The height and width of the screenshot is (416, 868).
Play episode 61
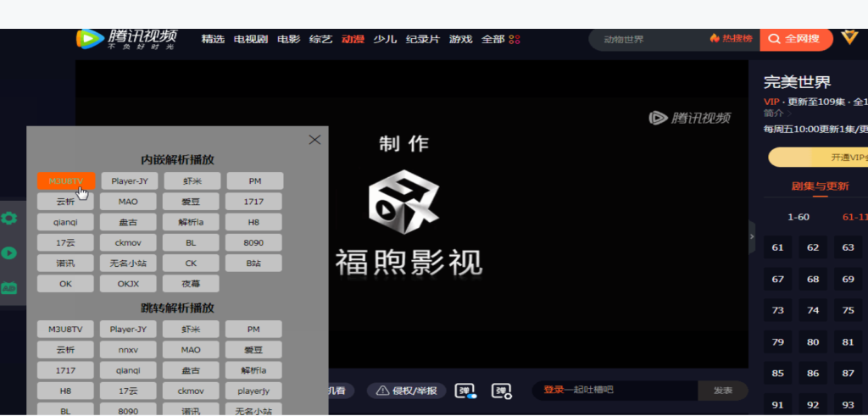click(x=778, y=247)
